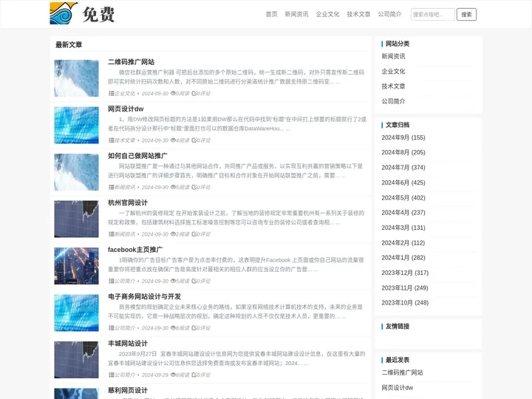Go to 企业文化 in top navigation

tap(327, 14)
